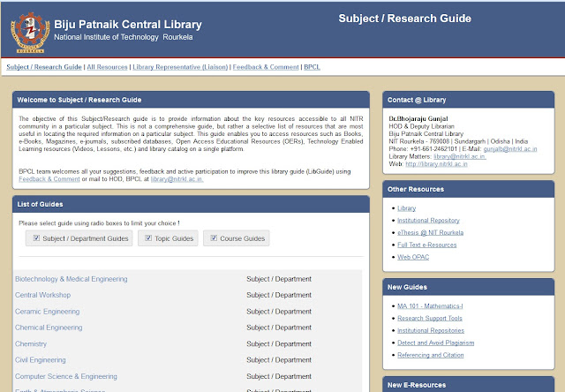This screenshot has width=565, height=392.
Task: Open eThesis @ NIT Rourkela link
Action: pos(430,232)
